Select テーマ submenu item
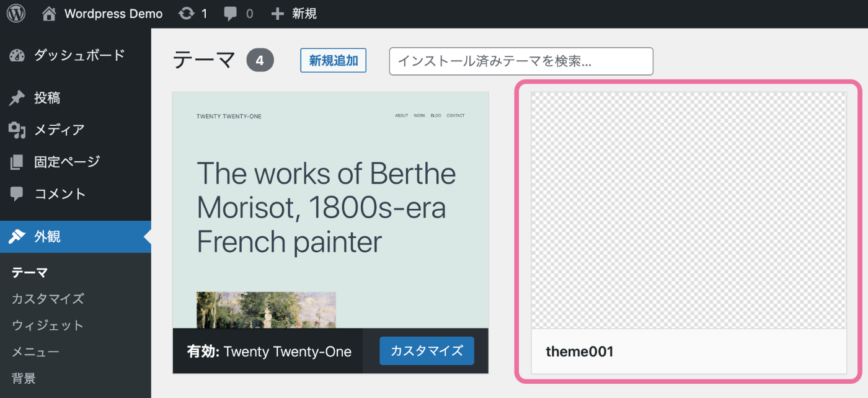The width and height of the screenshot is (868, 398). 30,273
